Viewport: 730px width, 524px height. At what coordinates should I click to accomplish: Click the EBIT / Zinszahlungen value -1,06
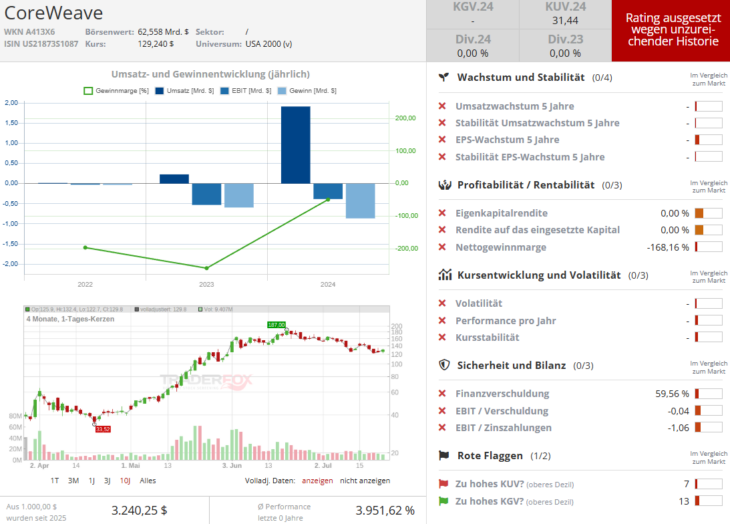point(678,428)
